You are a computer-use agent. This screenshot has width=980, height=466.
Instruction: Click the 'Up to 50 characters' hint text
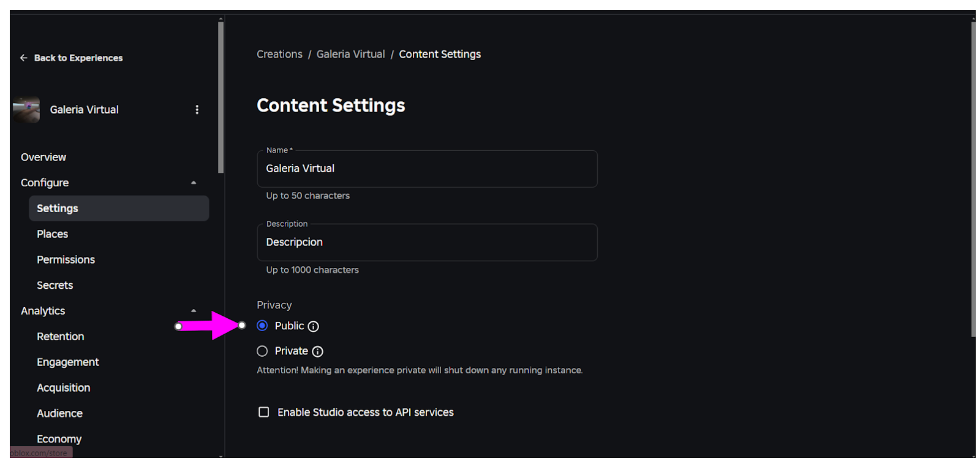click(x=308, y=196)
